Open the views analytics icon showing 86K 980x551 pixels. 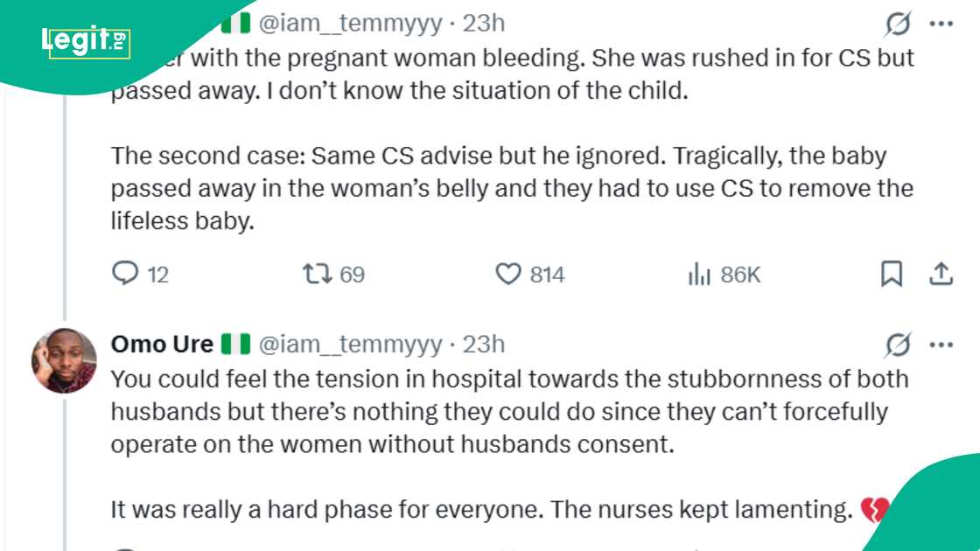[700, 274]
